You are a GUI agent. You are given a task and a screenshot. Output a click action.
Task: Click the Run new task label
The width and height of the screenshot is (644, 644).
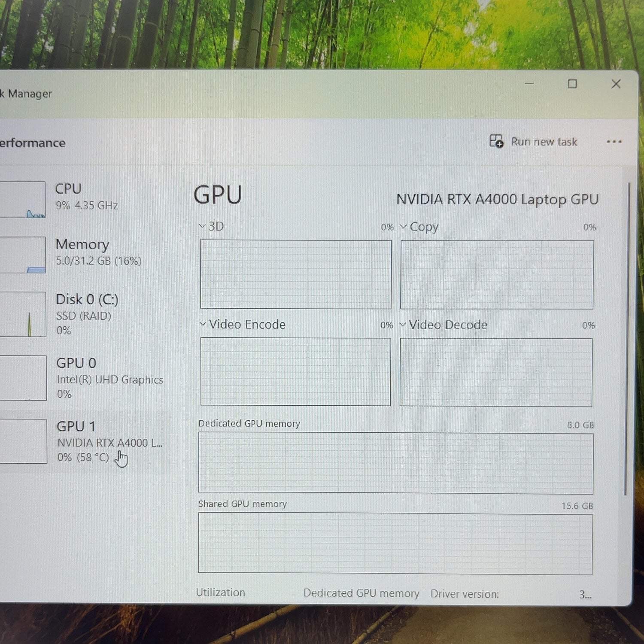pyautogui.click(x=544, y=142)
